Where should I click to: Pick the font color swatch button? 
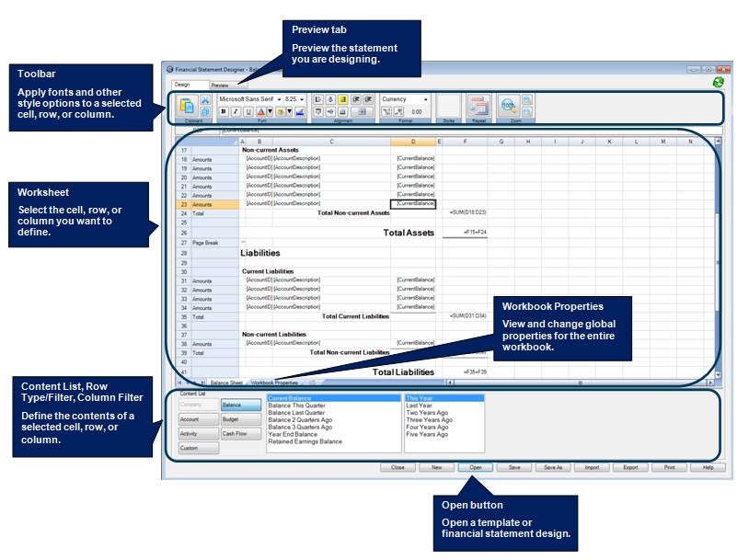pyautogui.click(x=261, y=111)
